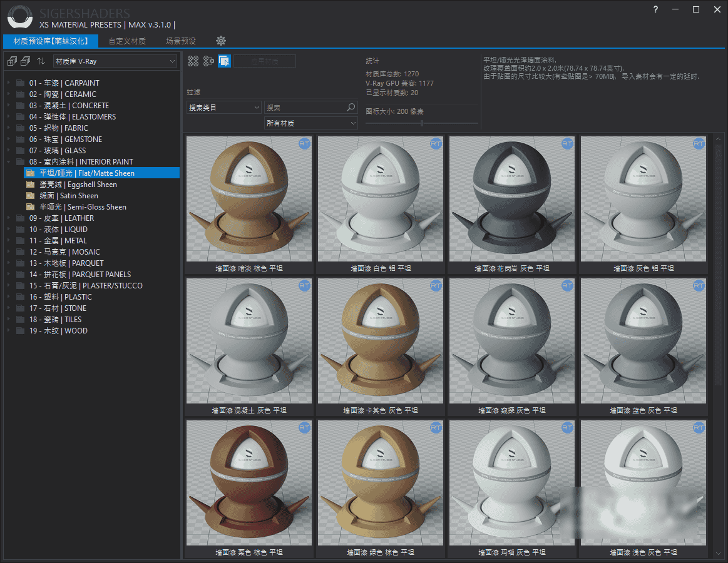Viewport: 728px width, 563px height.
Task: Click the RT badge on 墙面漆 花岗岩 灰色 平坦
Action: click(567, 144)
